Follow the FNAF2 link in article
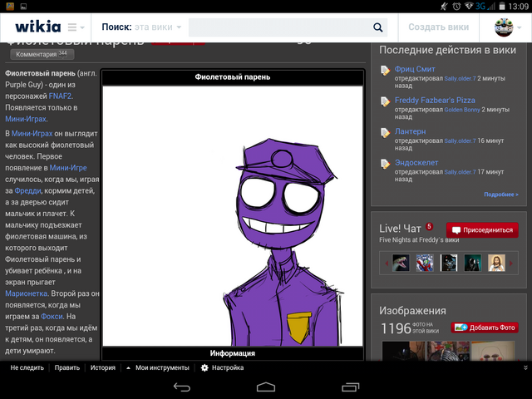Viewport: 532px width, 399px height. point(60,96)
